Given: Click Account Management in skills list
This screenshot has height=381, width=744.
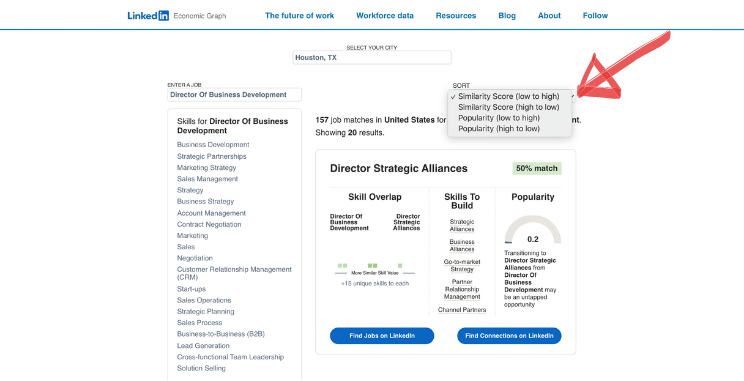Looking at the screenshot, I should 211,213.
